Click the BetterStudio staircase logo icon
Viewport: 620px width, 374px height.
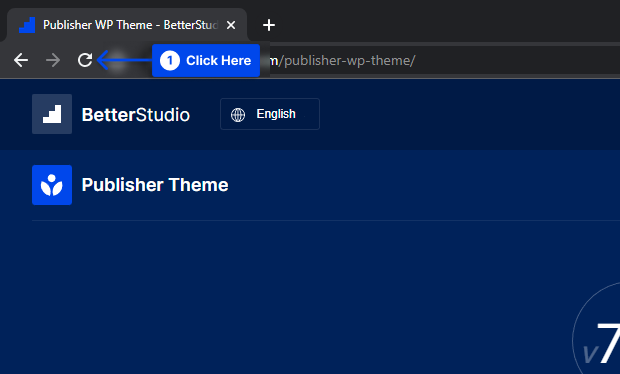click(x=52, y=114)
